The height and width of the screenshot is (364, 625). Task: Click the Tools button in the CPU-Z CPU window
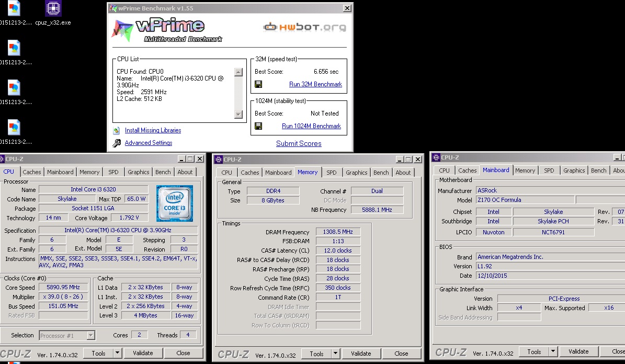[98, 353]
